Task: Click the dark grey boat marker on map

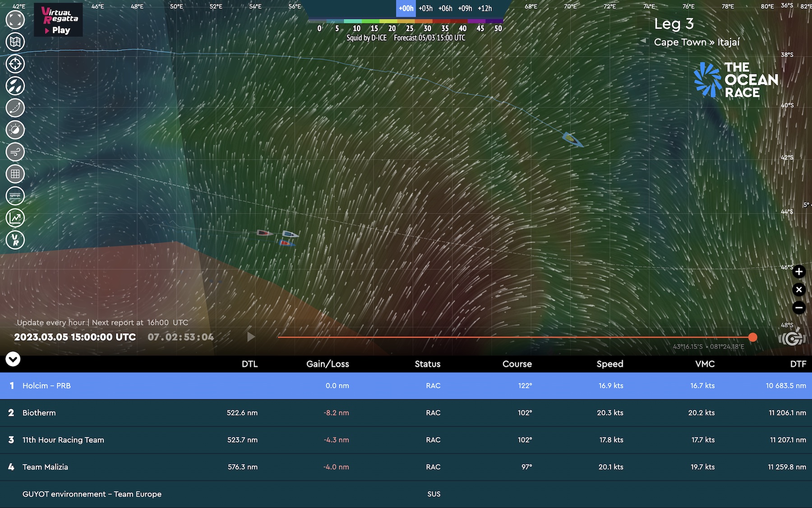Action: (x=265, y=233)
